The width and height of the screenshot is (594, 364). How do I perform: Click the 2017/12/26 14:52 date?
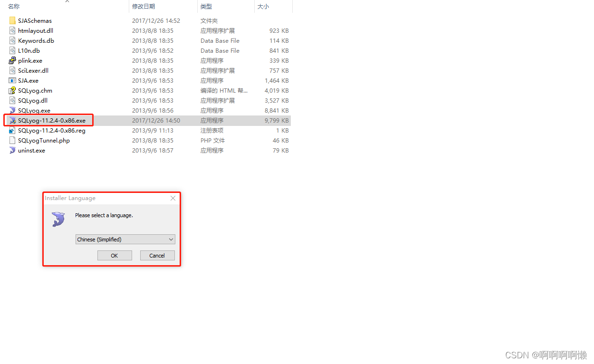click(x=156, y=20)
